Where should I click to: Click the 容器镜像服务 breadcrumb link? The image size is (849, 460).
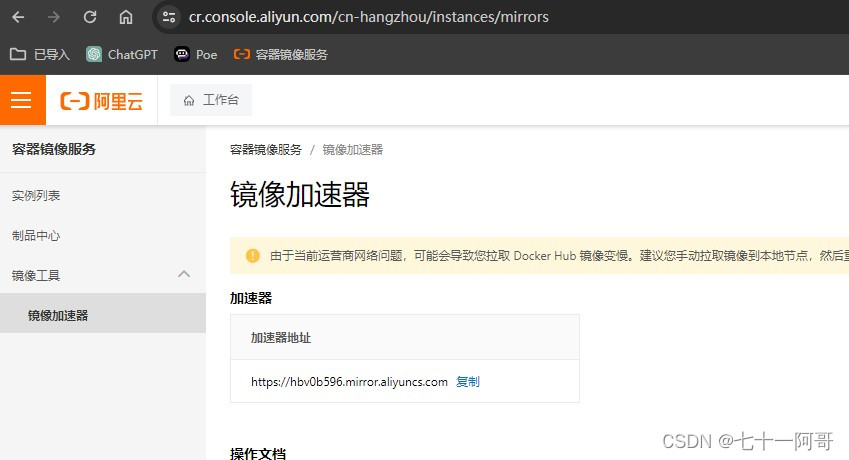(265, 150)
